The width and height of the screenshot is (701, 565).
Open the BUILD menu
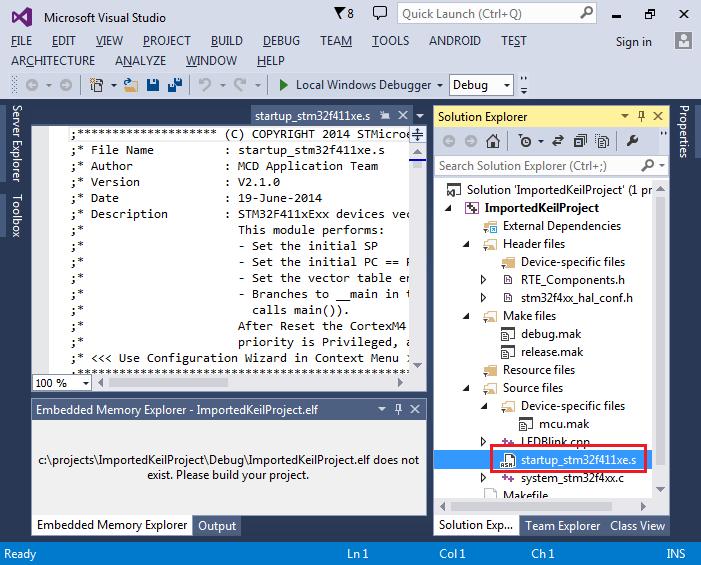[227, 40]
